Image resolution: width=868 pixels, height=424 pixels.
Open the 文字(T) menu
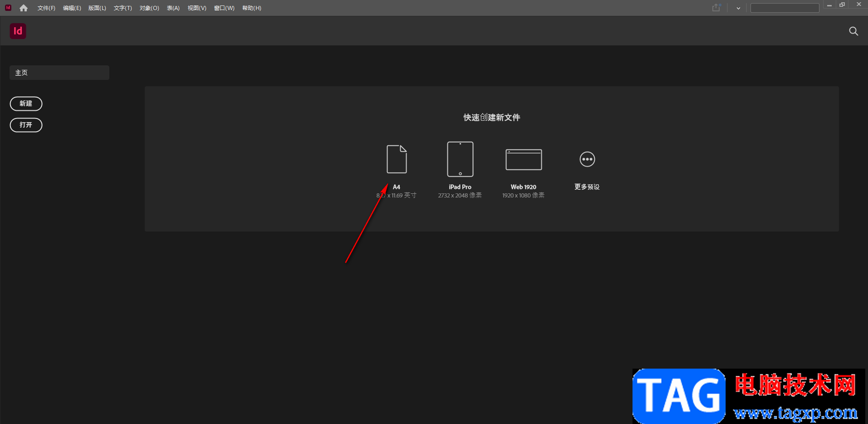coord(123,8)
